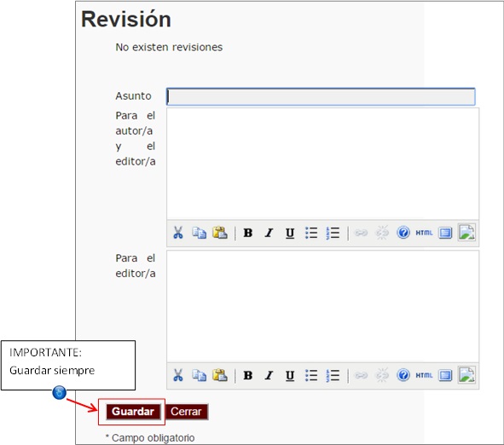This screenshot has height=445, width=504.
Task: Click Paste icon in lower editor-only toolbar
Action: pos(220,375)
